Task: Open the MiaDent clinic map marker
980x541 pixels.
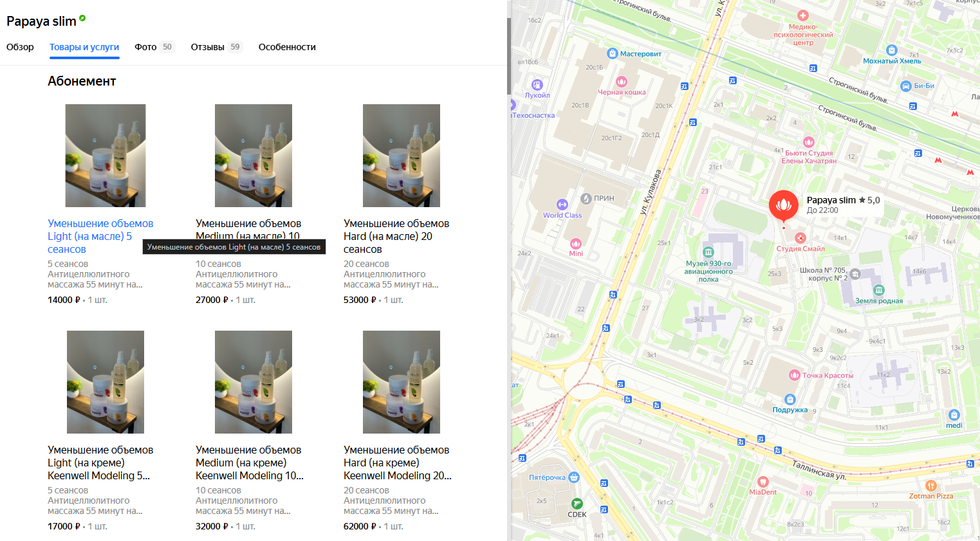Action: point(763,482)
